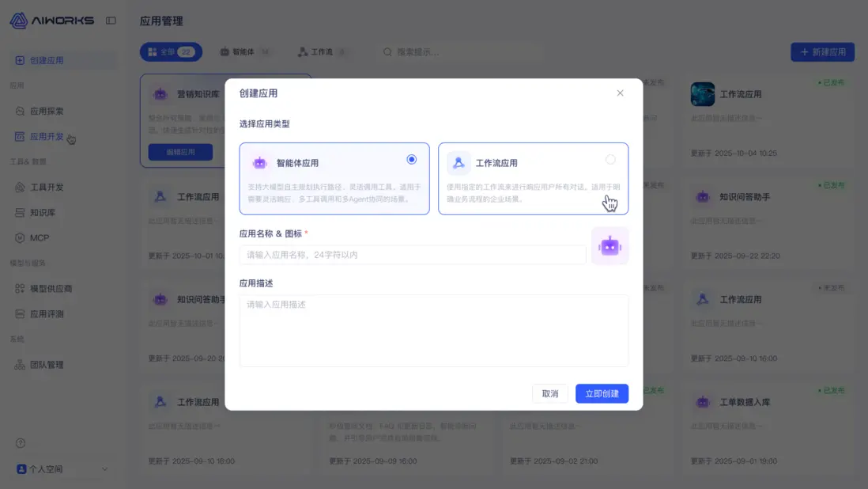Switch to the 全部 tab
868x489 pixels.
pos(171,51)
